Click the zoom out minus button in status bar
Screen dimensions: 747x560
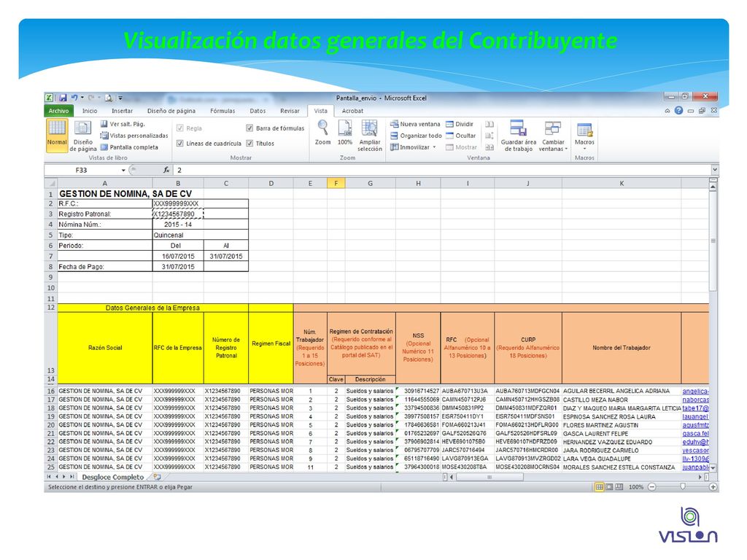coord(651,486)
